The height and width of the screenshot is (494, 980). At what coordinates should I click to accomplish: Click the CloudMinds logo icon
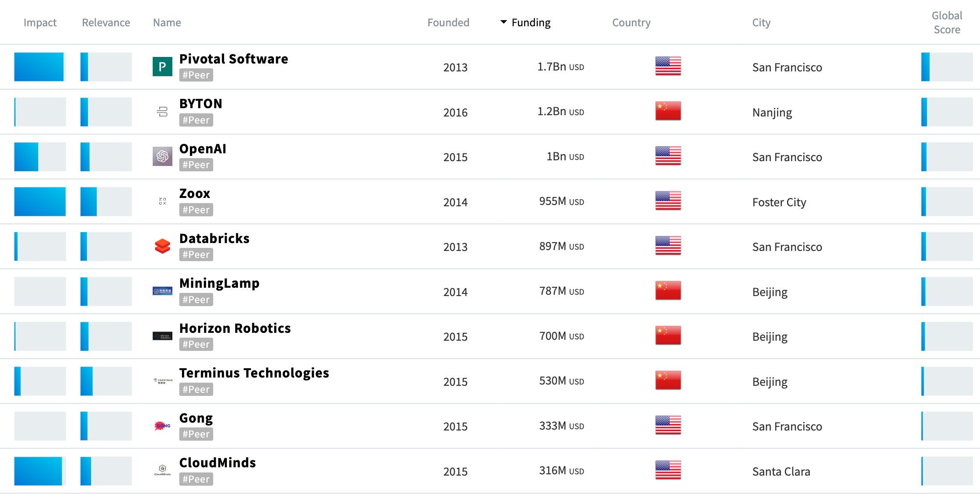point(162,470)
